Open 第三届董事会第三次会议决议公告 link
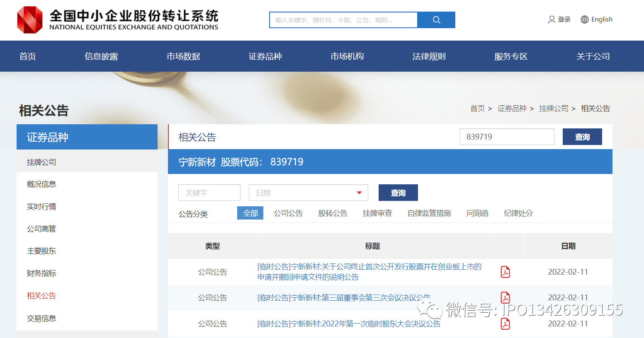 click(344, 297)
